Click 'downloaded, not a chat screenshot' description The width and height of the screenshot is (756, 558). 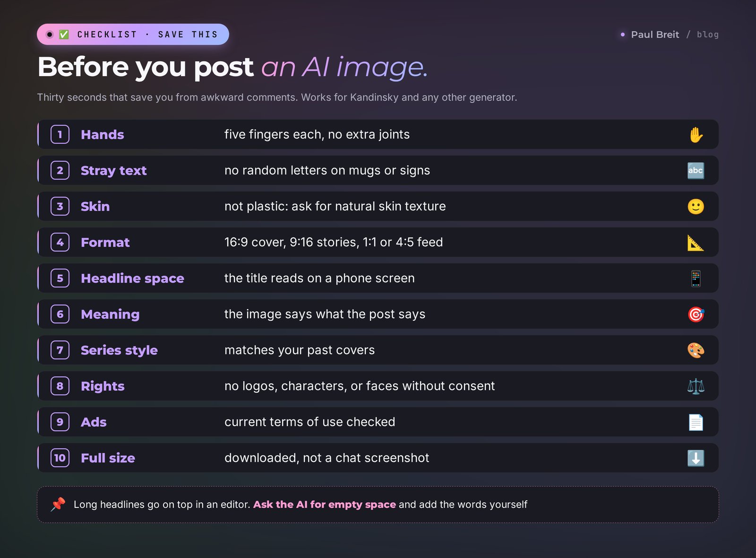pyautogui.click(x=327, y=458)
